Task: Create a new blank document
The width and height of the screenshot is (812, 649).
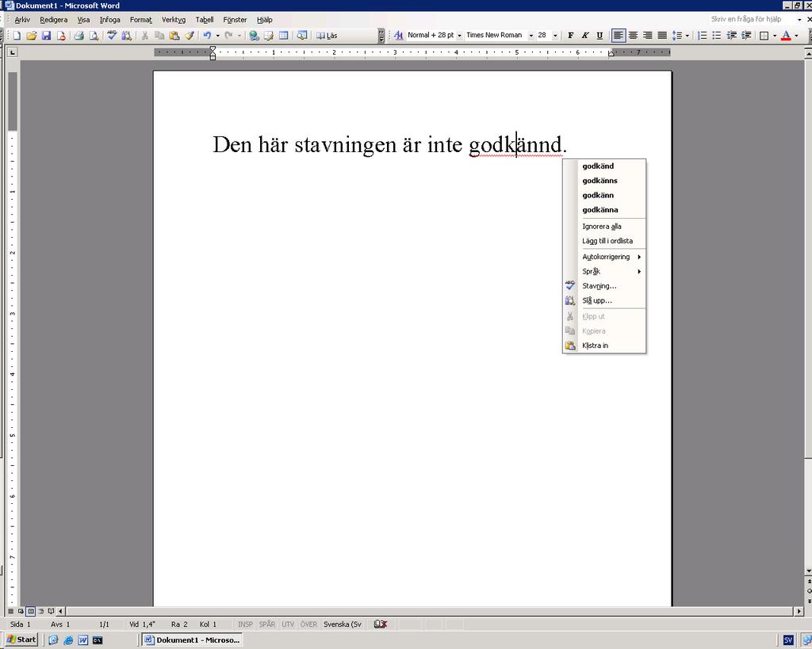Action: click(17, 36)
